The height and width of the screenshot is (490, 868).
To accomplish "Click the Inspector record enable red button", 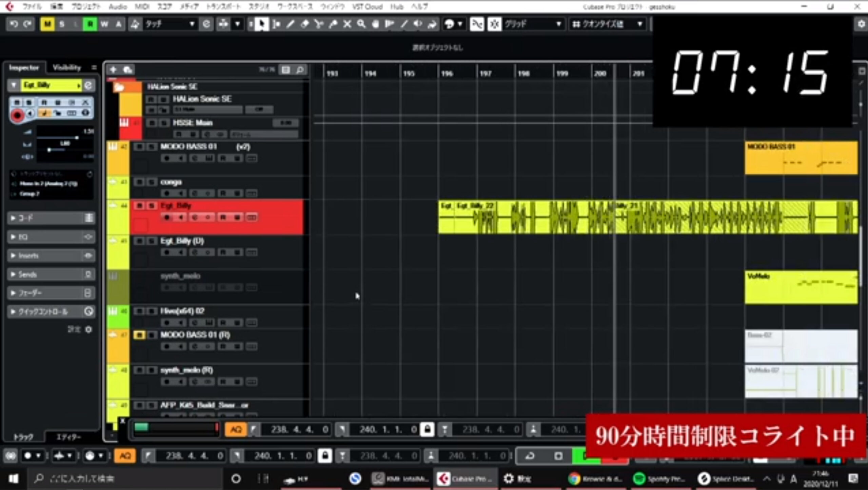I will (x=17, y=116).
